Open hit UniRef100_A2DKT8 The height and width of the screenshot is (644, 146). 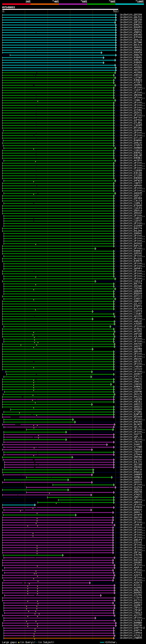click(x=131, y=583)
